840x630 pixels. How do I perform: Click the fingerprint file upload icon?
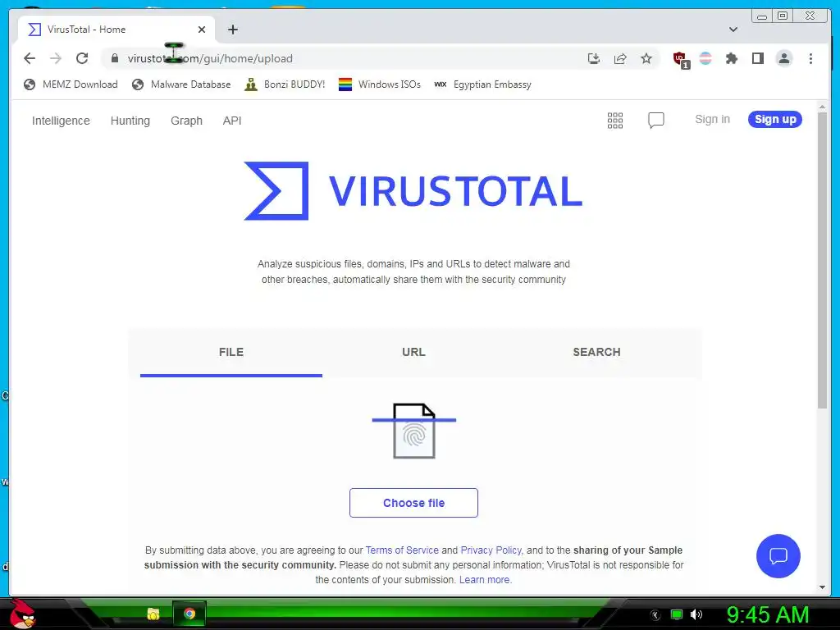(x=414, y=431)
